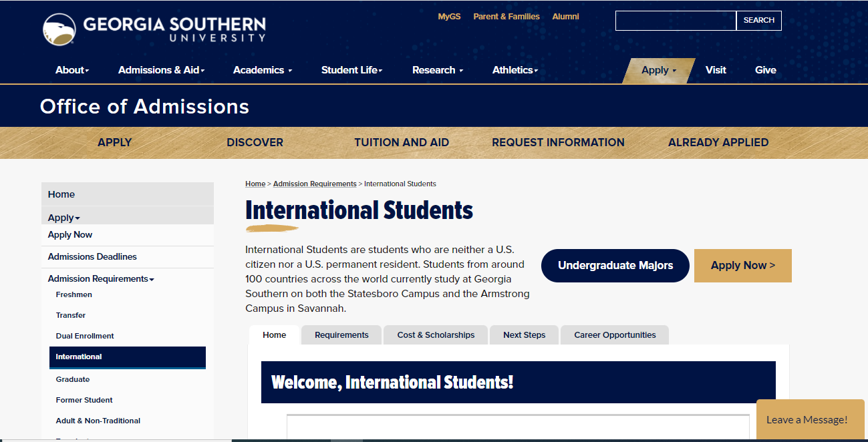Go to Parent & Families page
The width and height of the screenshot is (868, 442).
(x=507, y=17)
